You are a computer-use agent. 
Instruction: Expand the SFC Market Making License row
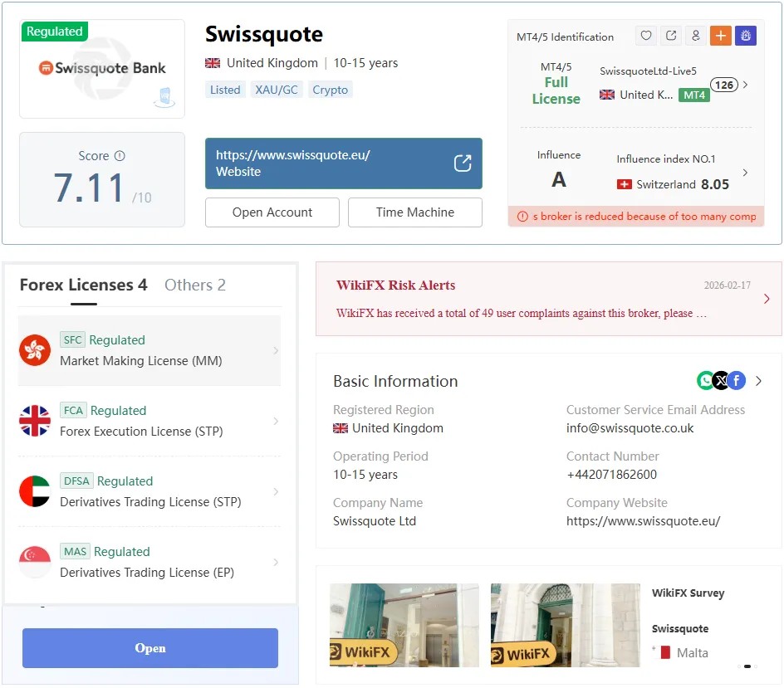tap(149, 350)
